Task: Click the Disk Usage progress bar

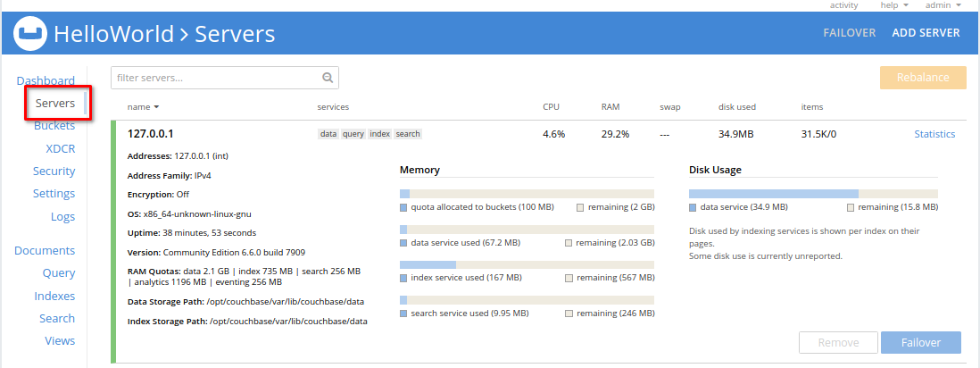Action: [x=813, y=194]
